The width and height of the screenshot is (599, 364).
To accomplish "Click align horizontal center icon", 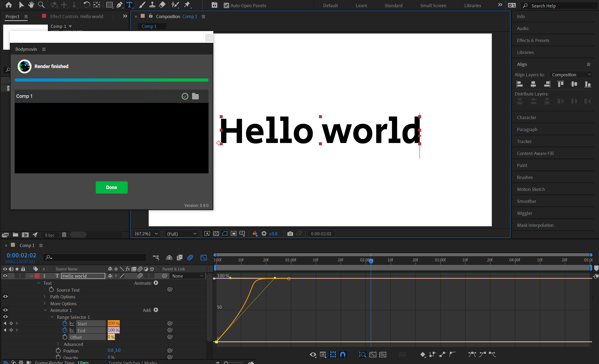I will click(533, 84).
